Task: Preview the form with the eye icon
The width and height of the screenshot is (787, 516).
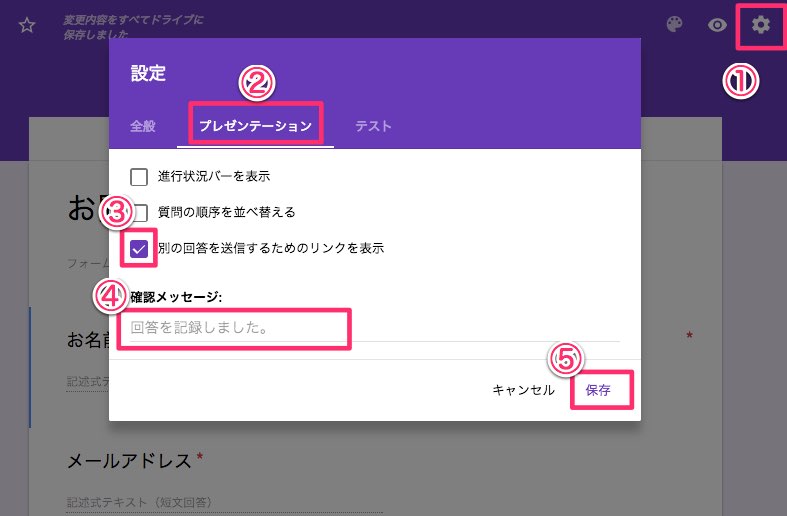Action: click(x=717, y=25)
